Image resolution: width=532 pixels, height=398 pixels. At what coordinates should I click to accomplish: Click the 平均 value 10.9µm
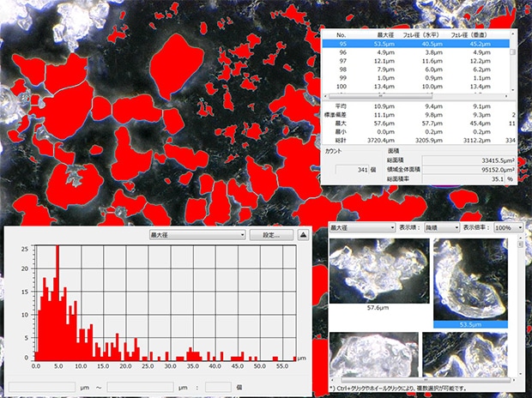point(384,106)
